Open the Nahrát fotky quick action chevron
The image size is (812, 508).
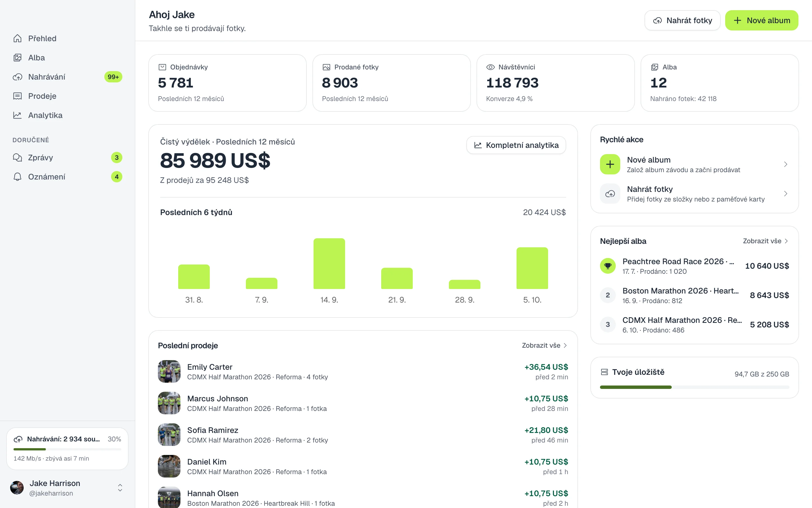(x=785, y=194)
